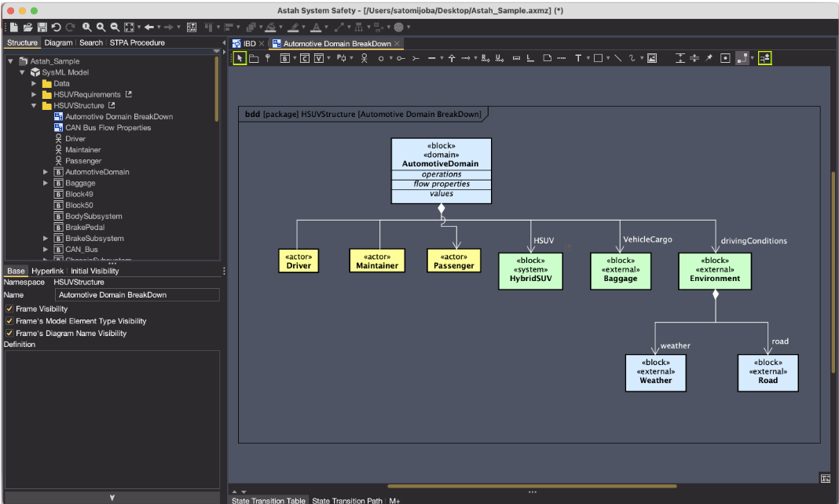Click the Undo icon
The height and width of the screenshot is (504, 839).
56,27
